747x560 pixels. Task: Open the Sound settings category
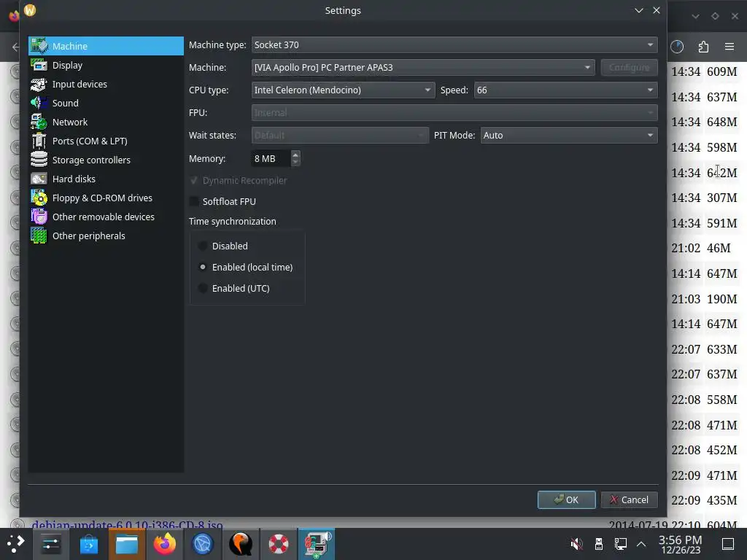click(x=106, y=103)
